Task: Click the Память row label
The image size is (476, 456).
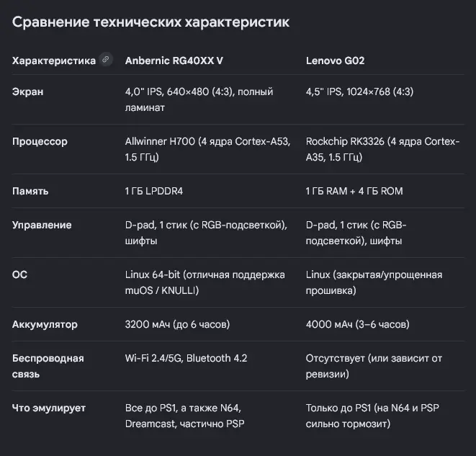Action: click(x=30, y=192)
